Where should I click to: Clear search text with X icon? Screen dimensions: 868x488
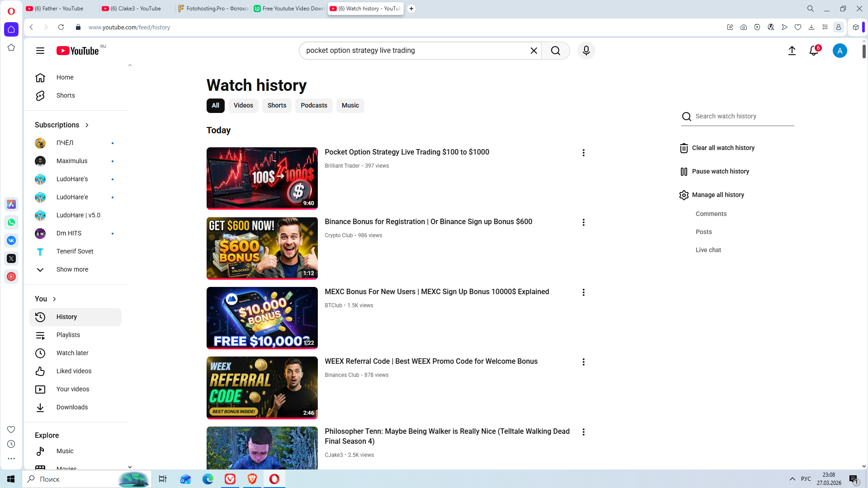point(533,51)
